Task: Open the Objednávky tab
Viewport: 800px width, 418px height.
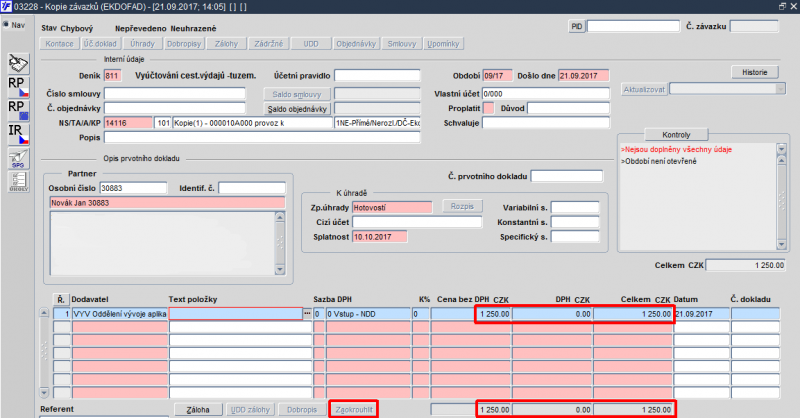Action: click(x=356, y=44)
